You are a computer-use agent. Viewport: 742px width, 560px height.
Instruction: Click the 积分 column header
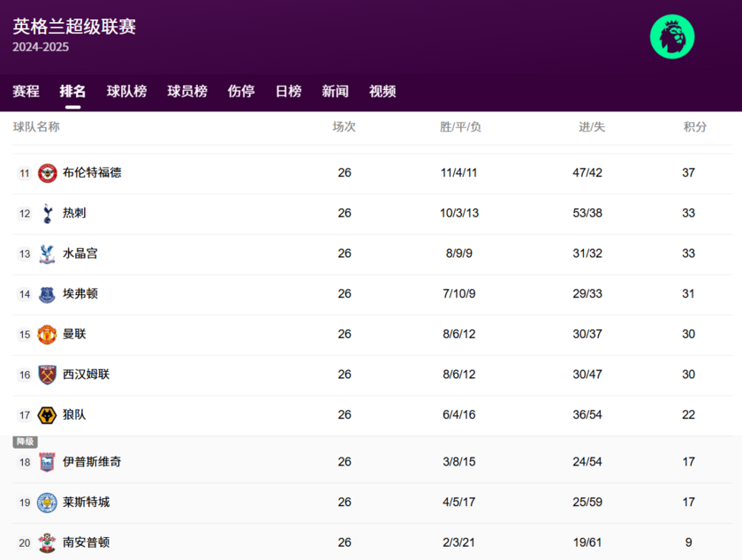[x=695, y=126]
